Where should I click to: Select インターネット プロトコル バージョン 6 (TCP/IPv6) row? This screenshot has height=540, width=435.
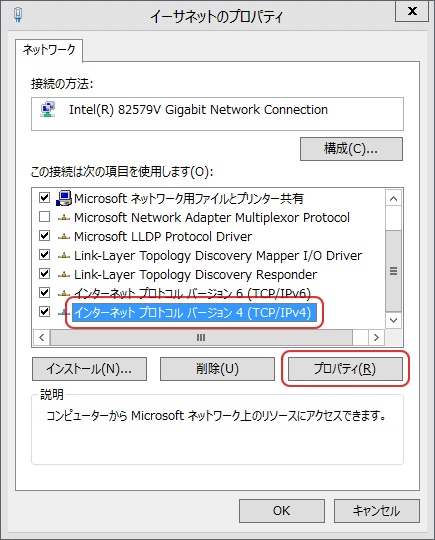[x=193, y=293]
